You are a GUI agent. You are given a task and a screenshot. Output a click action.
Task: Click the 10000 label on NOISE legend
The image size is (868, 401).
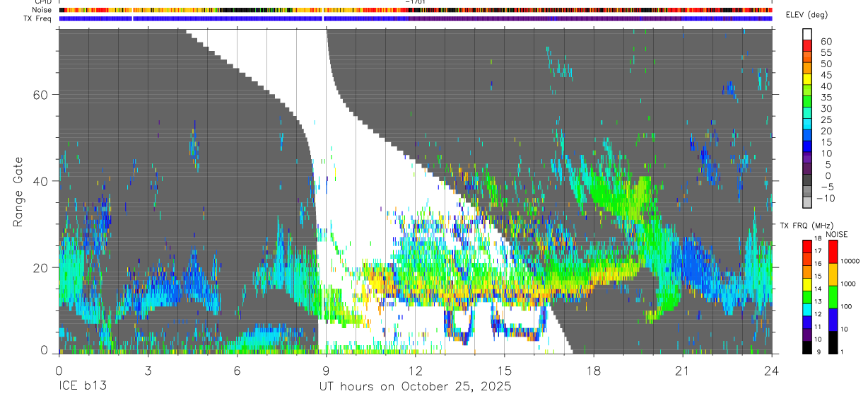click(850, 262)
